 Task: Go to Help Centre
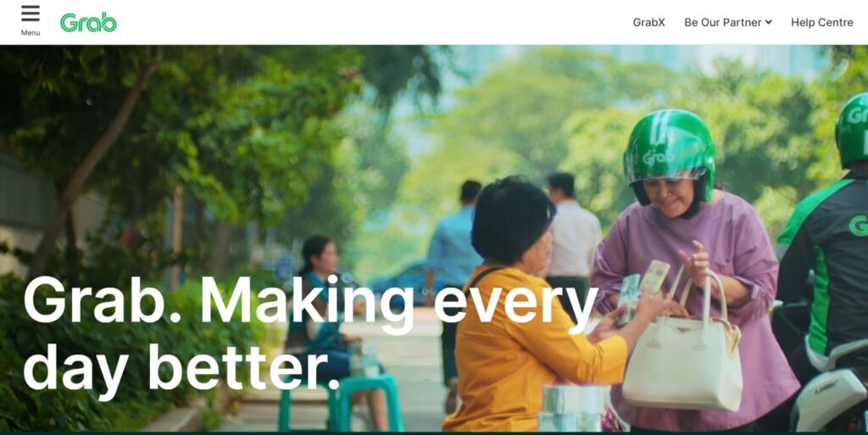[822, 23]
